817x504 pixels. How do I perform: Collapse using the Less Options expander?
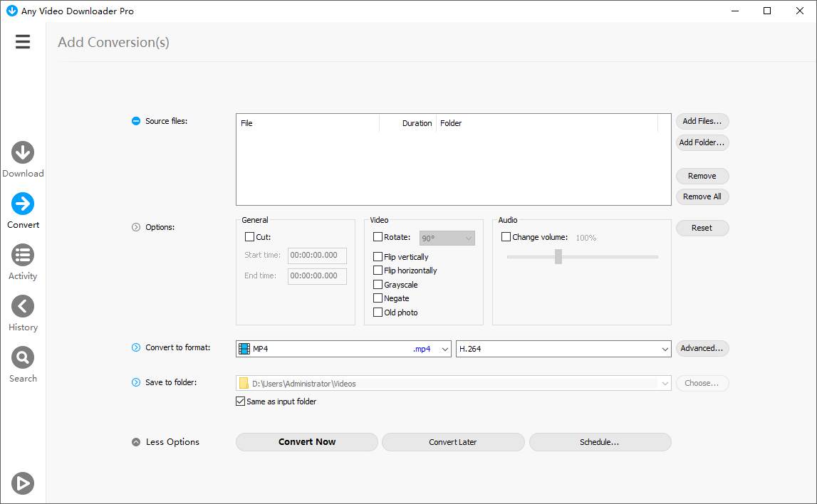click(136, 442)
